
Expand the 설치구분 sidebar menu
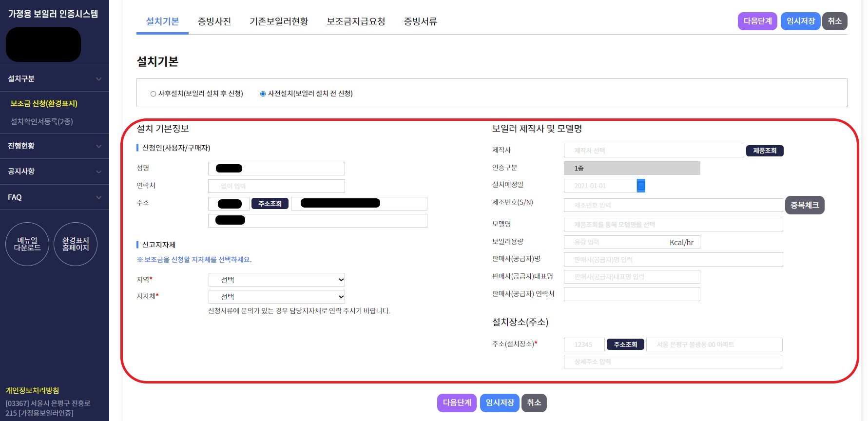tap(55, 79)
